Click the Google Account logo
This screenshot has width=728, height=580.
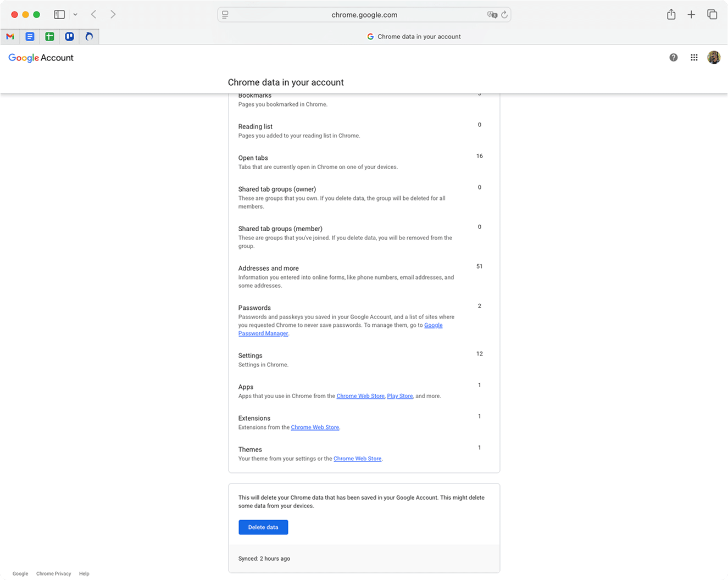click(x=41, y=58)
